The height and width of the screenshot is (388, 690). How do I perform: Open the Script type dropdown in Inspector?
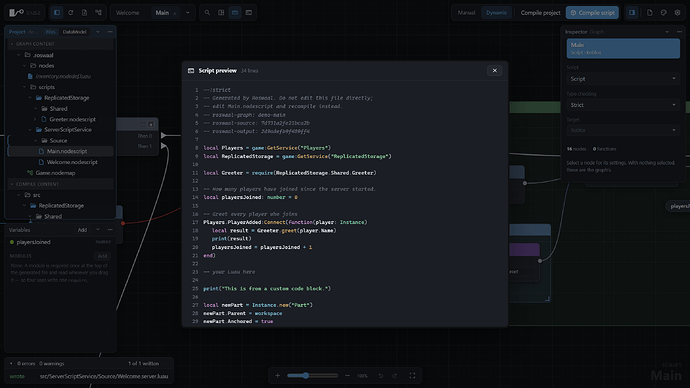(623, 79)
